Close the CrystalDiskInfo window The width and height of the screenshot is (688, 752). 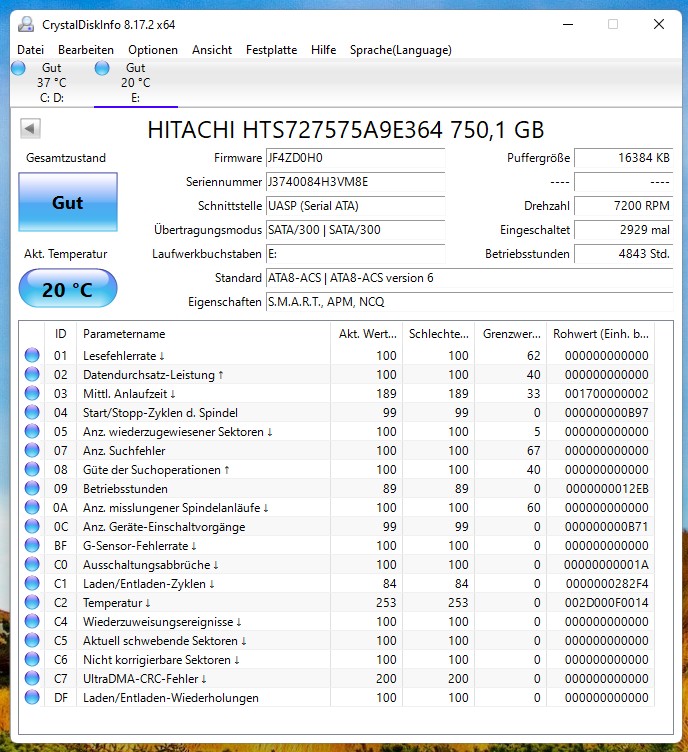point(659,24)
